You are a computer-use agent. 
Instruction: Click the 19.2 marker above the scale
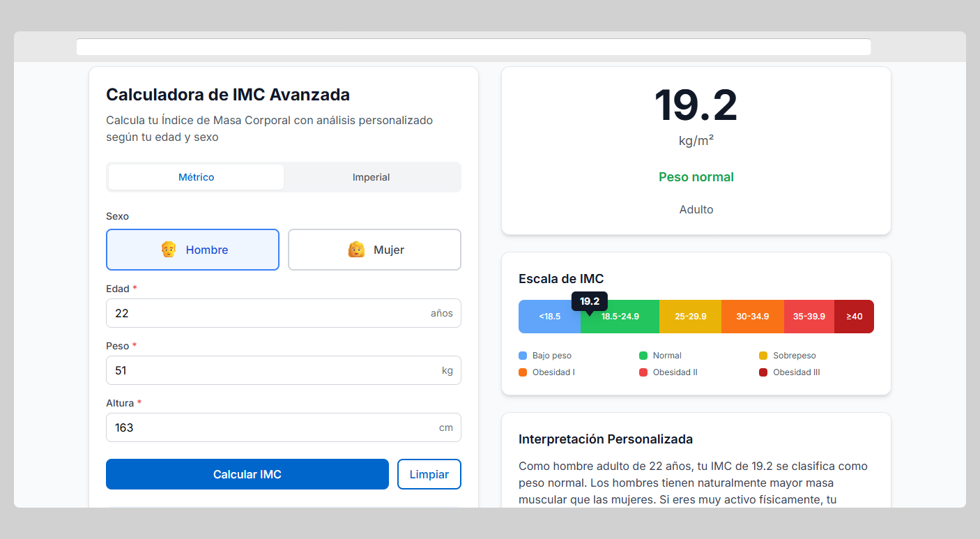coord(589,301)
